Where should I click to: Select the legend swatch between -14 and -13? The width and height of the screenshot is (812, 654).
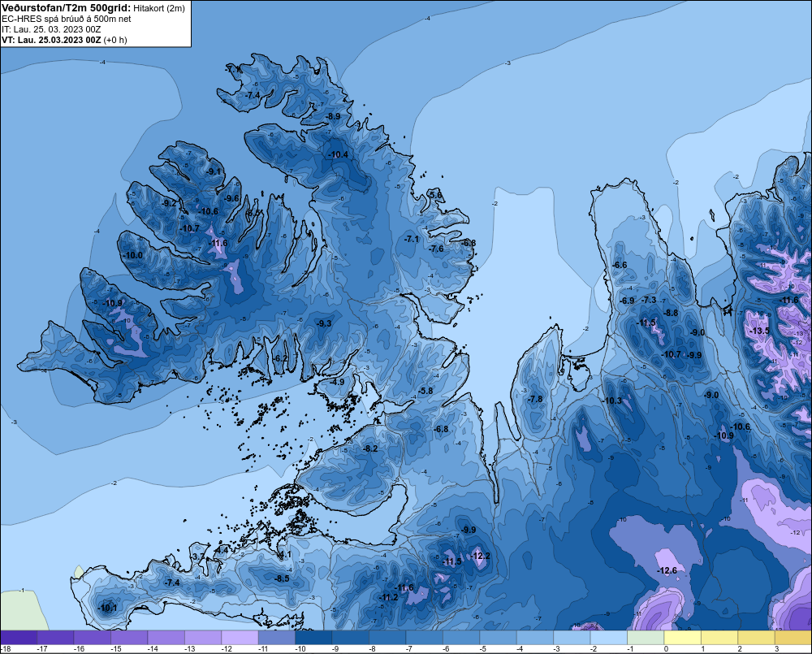tap(166, 637)
